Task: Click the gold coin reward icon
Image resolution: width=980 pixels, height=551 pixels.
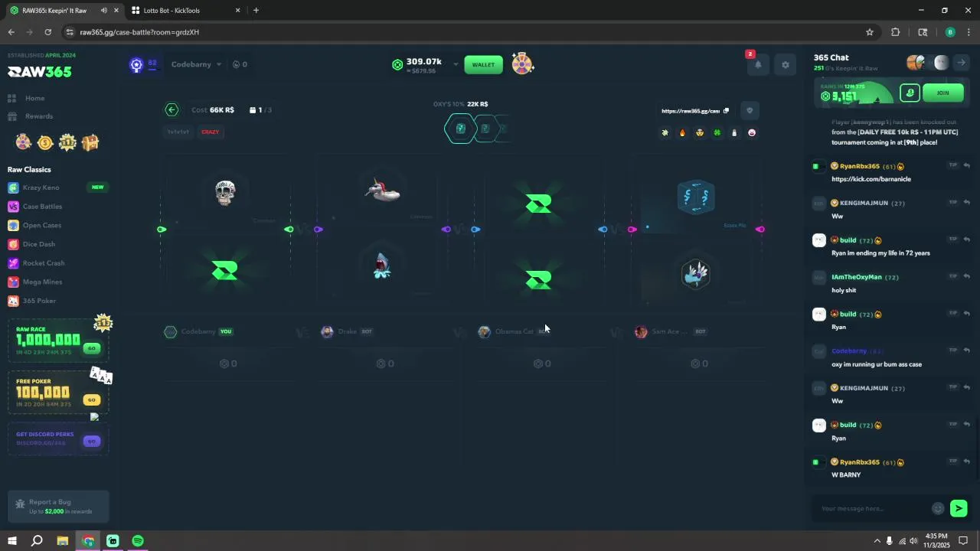Action: tap(45, 142)
